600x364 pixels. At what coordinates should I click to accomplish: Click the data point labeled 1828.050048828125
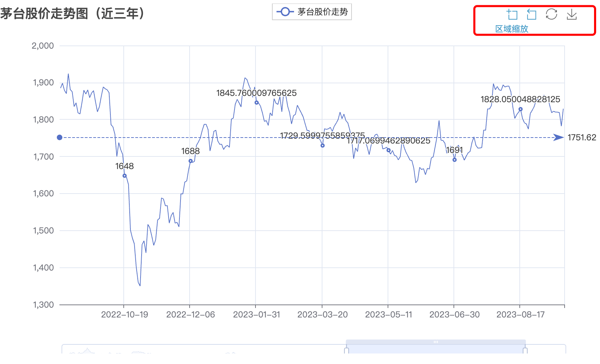520,109
